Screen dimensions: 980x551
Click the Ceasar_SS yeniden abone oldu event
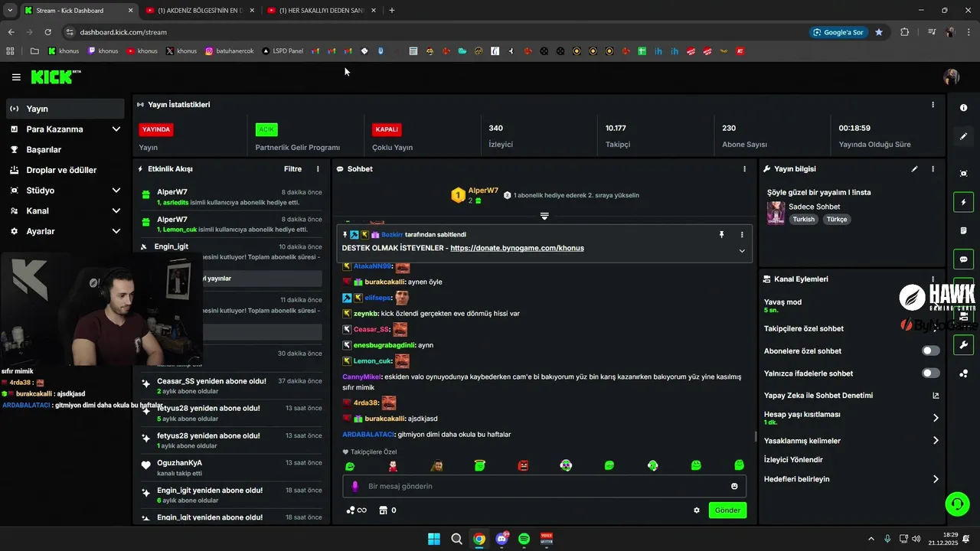click(232, 386)
